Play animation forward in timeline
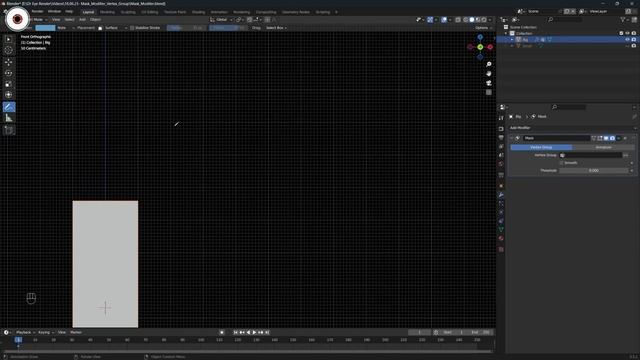 (x=254, y=333)
